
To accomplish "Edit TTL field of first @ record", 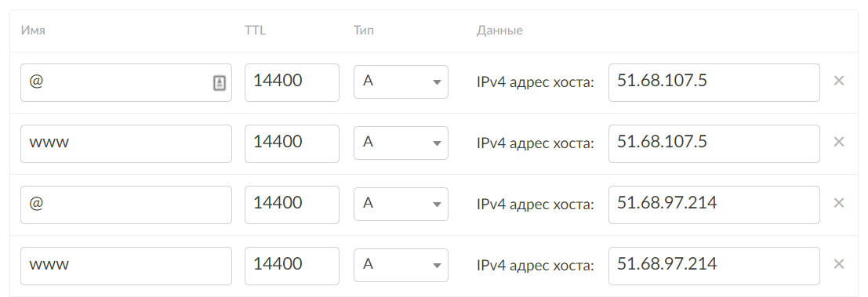I will point(292,82).
